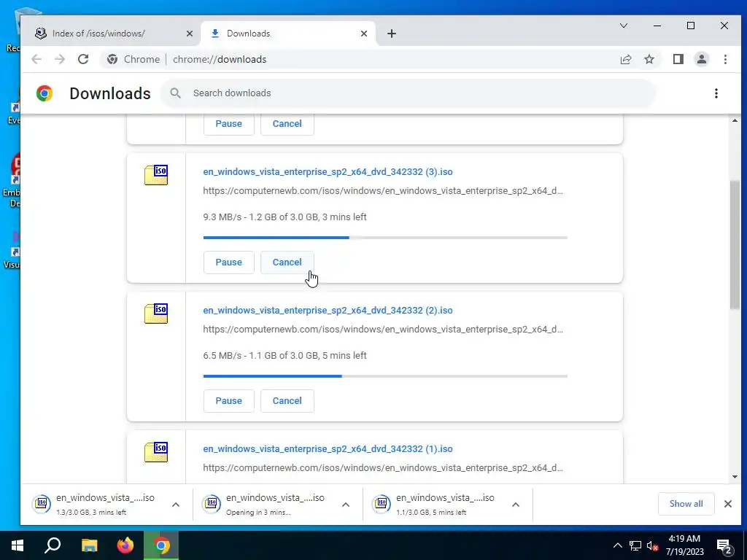Click the search magnifier icon in Downloads
747x560 pixels.
(175, 93)
